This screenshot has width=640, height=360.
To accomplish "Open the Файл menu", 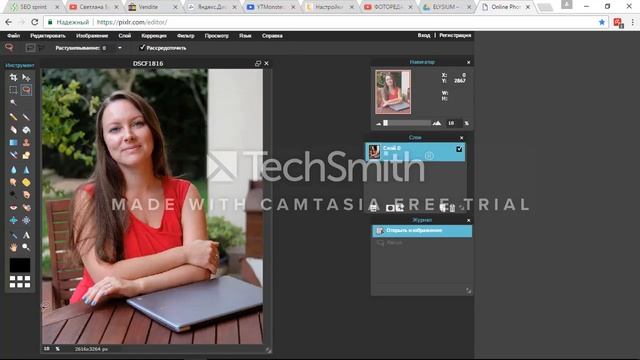I will pos(13,36).
